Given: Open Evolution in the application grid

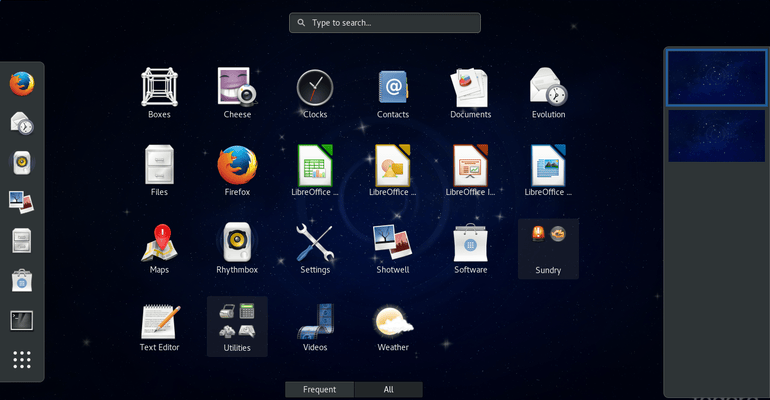Looking at the screenshot, I should coord(549,93).
